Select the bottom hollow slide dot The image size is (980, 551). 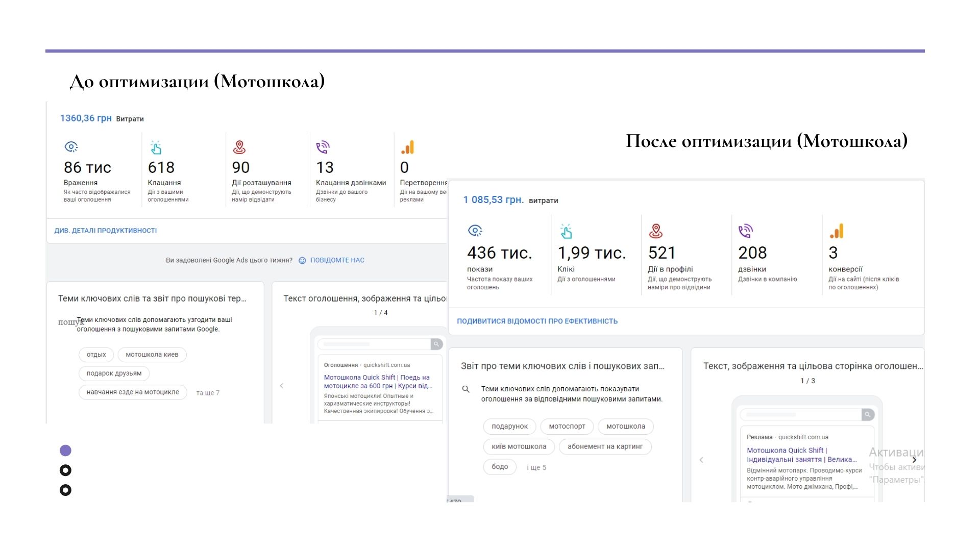click(x=65, y=490)
